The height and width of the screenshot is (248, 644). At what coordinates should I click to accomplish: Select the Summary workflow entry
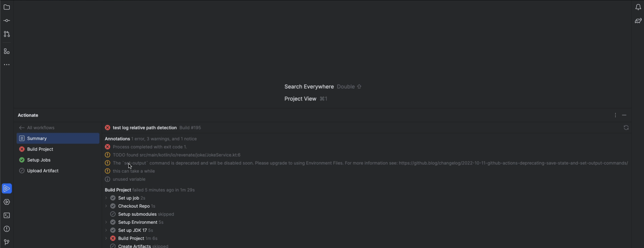point(37,138)
